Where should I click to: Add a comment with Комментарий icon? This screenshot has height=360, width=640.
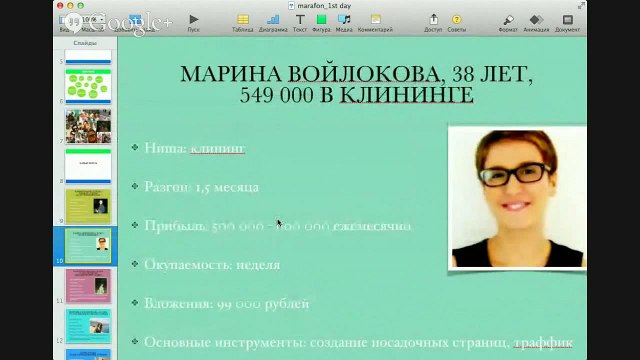point(375,23)
